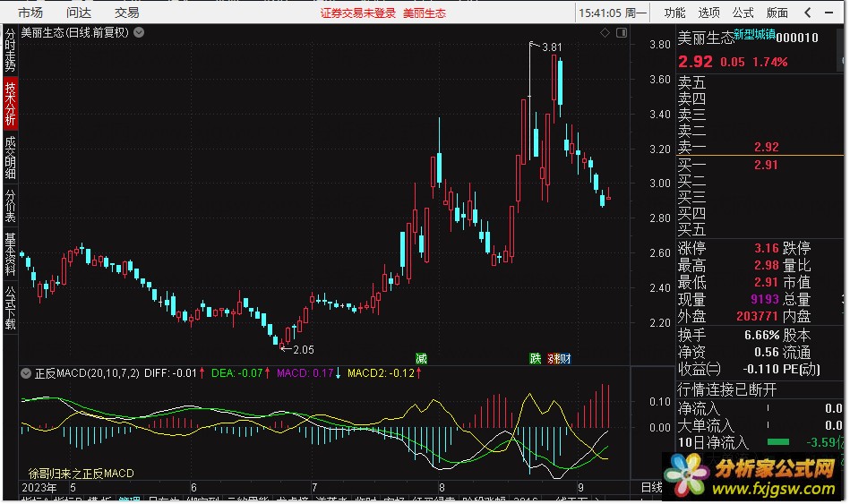Click the green 减 marker on chart
This screenshot has height=504, width=850.
coord(421,358)
